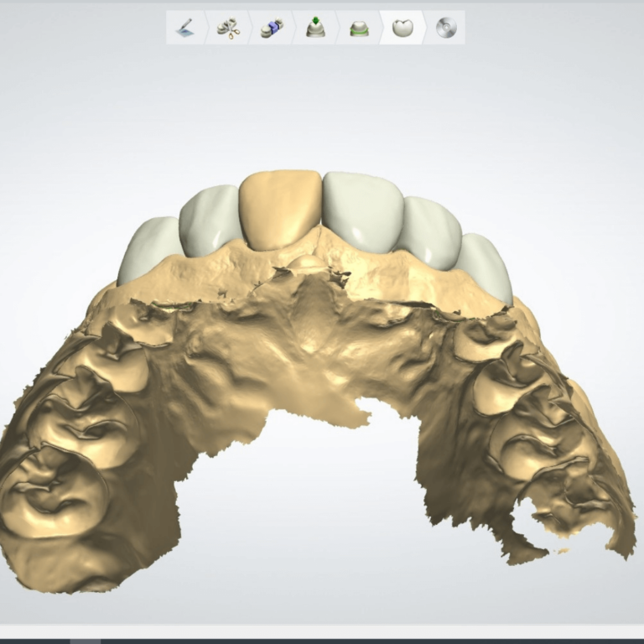
Task: Switch to the crown design step
Action: (402, 28)
